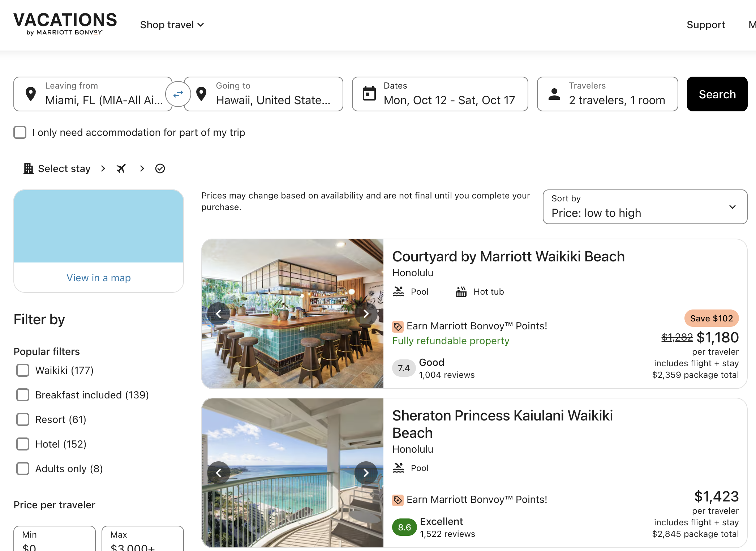Screen dimensions: 756x551
Task: Click the black Search button
Action: (x=717, y=94)
